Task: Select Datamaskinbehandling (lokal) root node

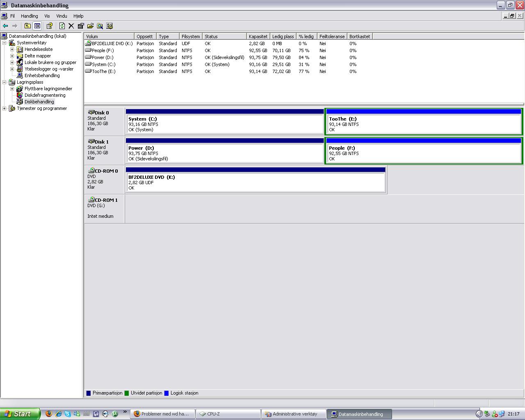Action: point(38,36)
